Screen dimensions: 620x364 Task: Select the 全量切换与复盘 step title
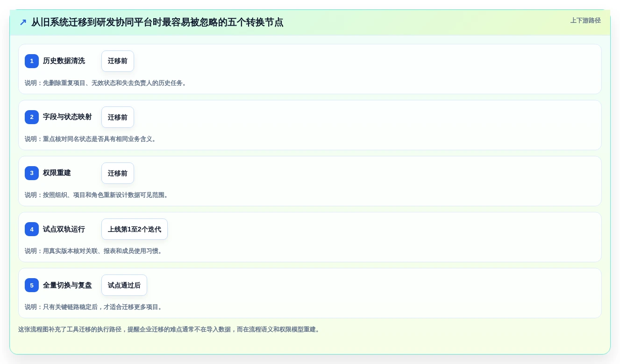67,285
